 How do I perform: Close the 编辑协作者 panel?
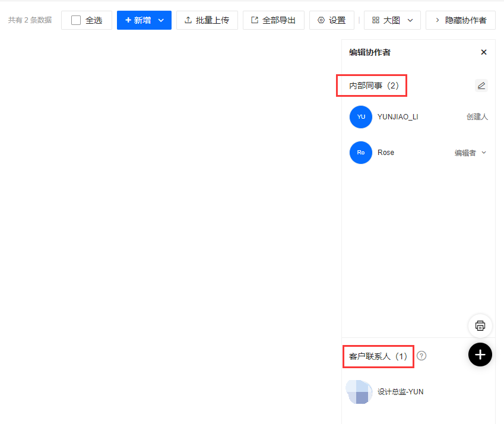coord(484,52)
